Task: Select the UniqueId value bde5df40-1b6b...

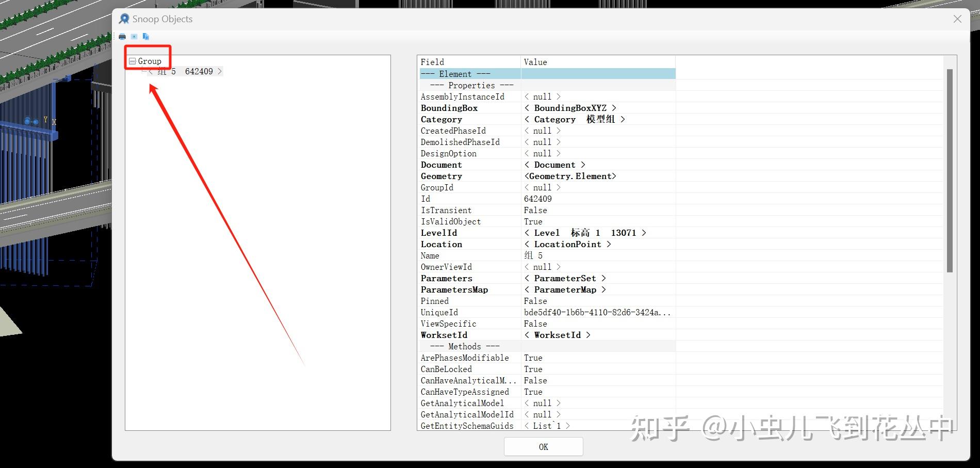Action: pyautogui.click(x=597, y=313)
